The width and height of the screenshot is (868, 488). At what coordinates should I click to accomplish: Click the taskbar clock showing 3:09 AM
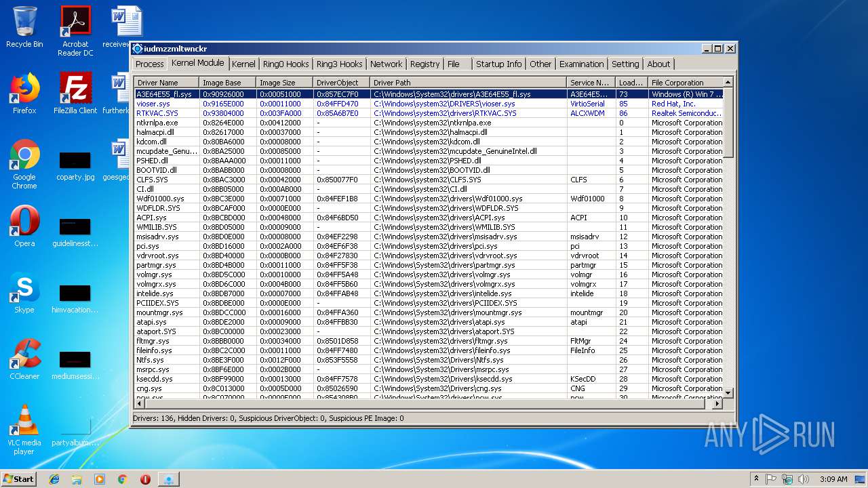(x=833, y=479)
